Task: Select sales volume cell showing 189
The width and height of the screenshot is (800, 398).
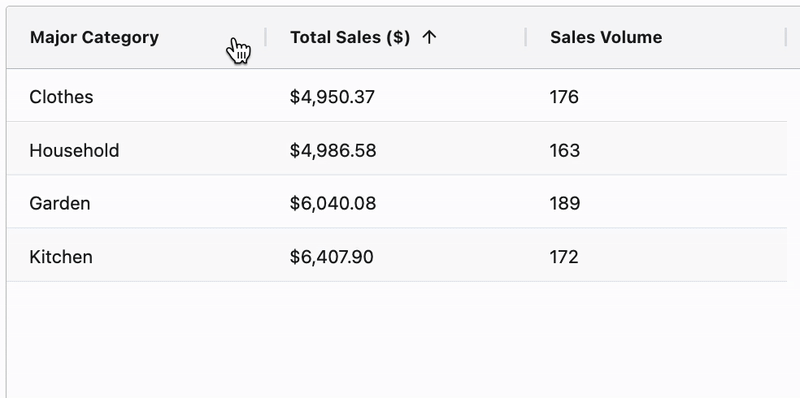Action: (x=656, y=204)
